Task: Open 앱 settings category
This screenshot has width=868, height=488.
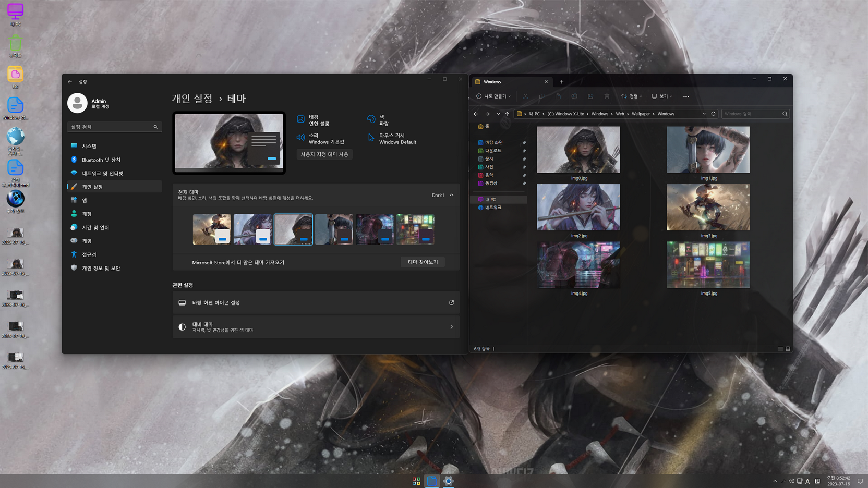Action: pyautogui.click(x=114, y=200)
